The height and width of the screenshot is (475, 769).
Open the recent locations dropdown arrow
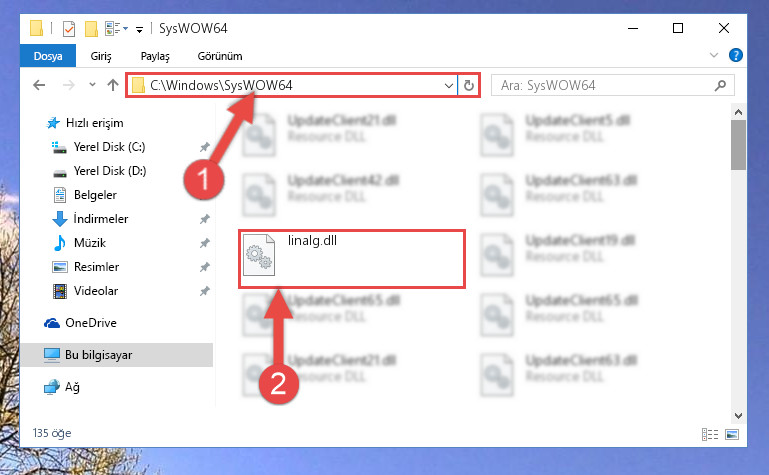coord(92,85)
